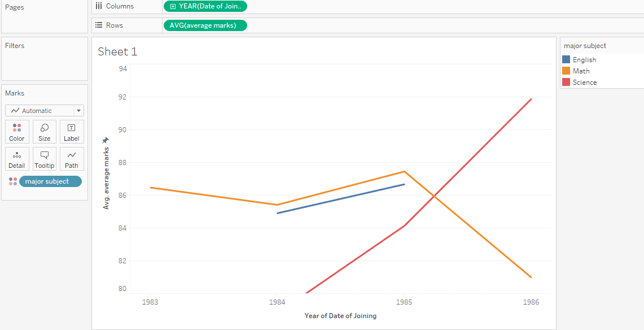644x330 pixels.
Task: Expand the YEAR(Date of Joining) pill
Action: tap(173, 6)
